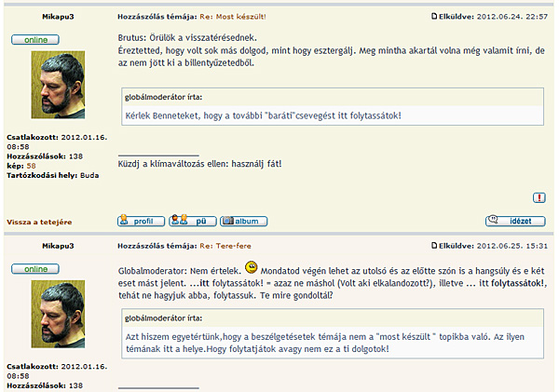Click Mikapu3 username above first post
Image resolution: width=559 pixels, height=392 pixels.
coord(61,18)
